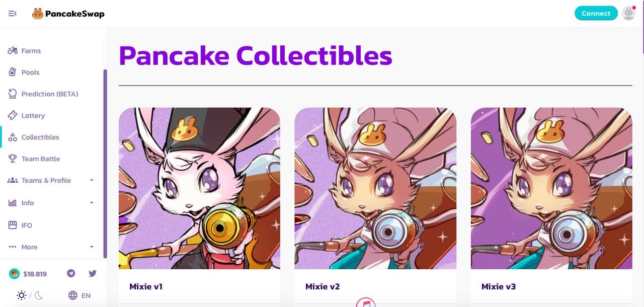Select the Lottery ticket icon
The height and width of the screenshot is (307, 644).
pos(13,115)
